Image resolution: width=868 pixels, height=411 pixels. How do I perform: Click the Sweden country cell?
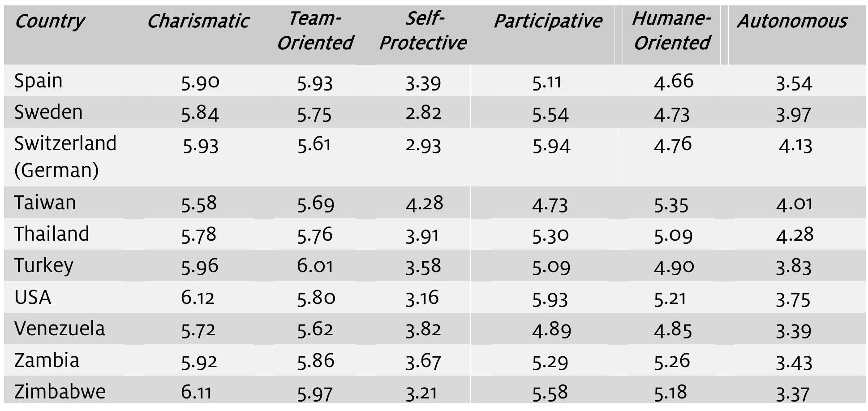click(x=48, y=112)
